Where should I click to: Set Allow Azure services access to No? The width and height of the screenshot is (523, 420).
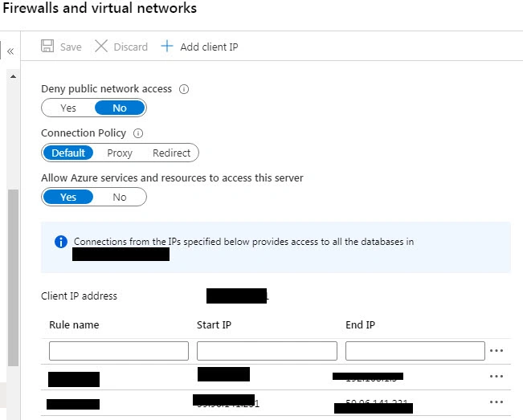(120, 197)
